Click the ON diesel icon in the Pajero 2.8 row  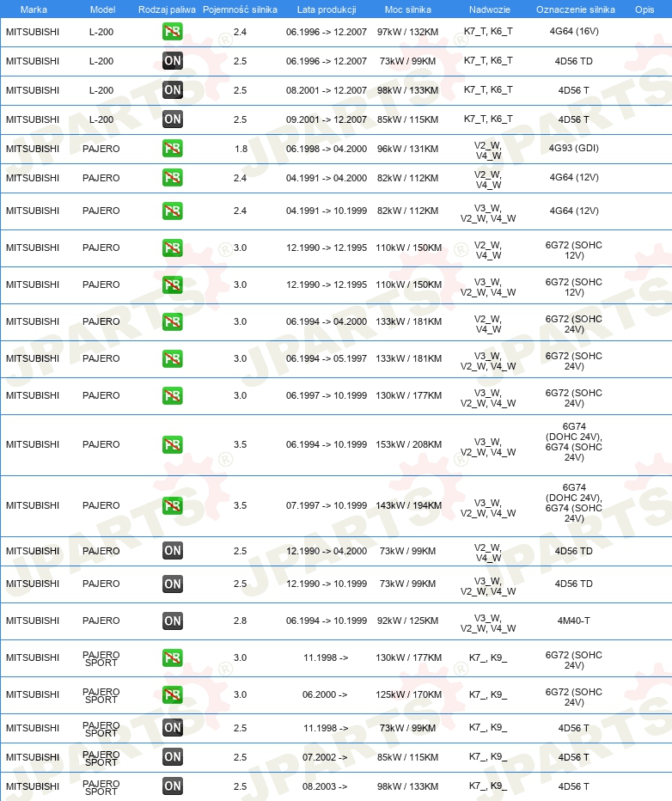tap(173, 621)
